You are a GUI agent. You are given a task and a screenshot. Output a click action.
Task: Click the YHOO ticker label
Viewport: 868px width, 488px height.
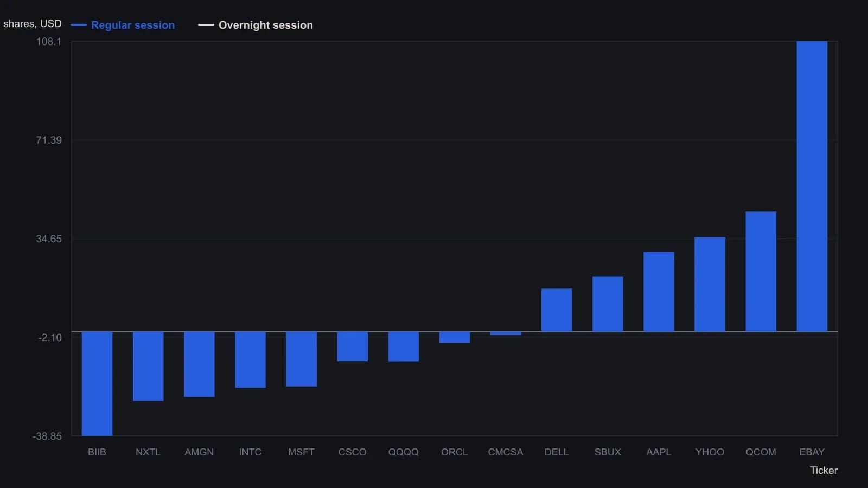click(710, 452)
